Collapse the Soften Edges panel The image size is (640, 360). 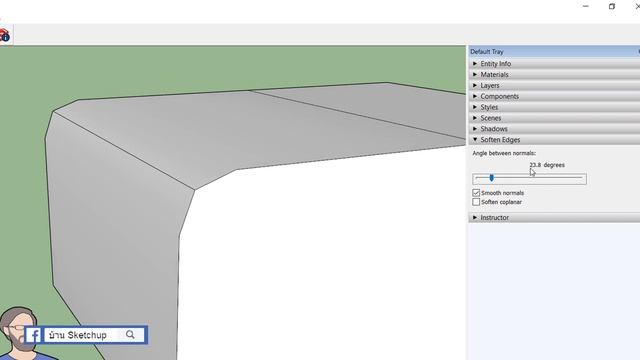point(554,140)
